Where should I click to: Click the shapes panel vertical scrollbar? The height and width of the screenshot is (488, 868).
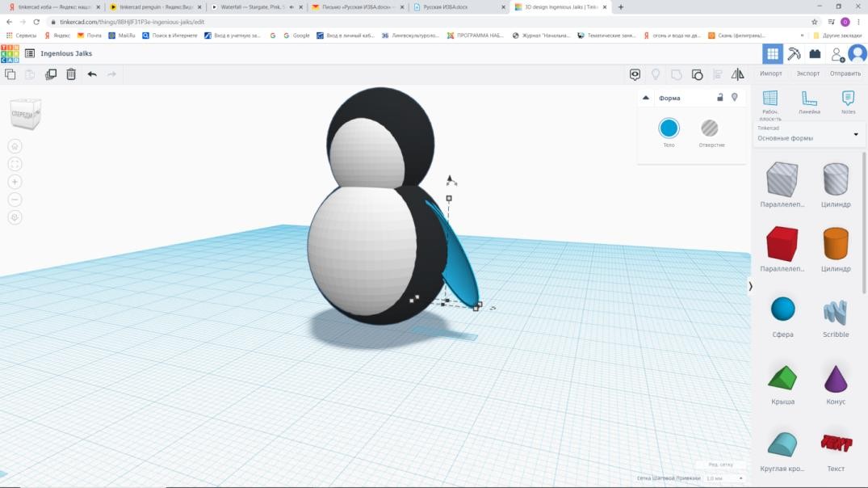tap(864, 221)
